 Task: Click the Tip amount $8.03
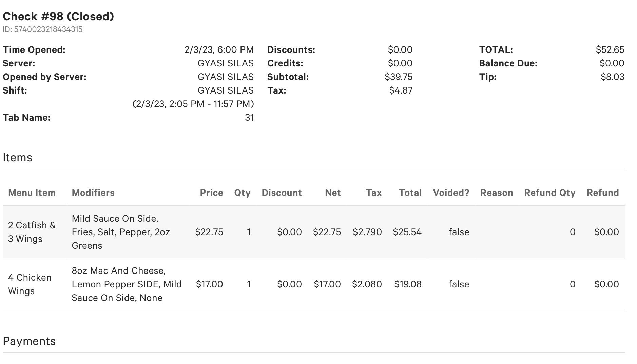pos(612,77)
